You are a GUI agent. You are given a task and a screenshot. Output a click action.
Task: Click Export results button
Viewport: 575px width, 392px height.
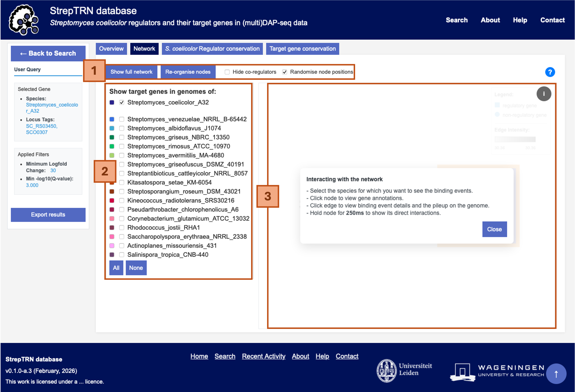[48, 215]
